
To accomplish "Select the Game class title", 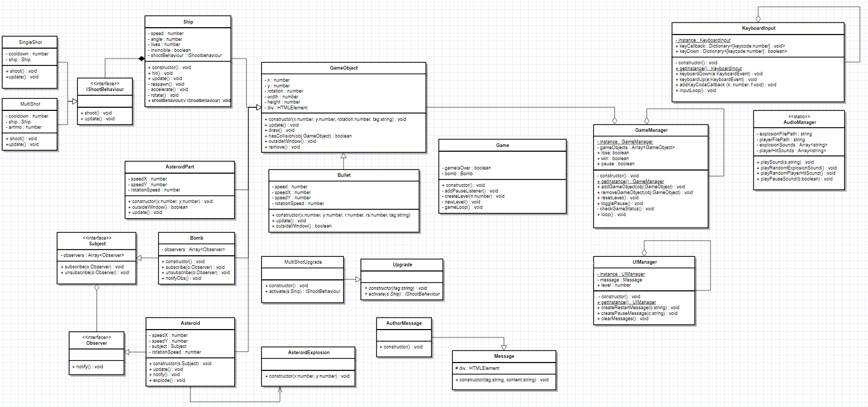I will (x=502, y=145).
